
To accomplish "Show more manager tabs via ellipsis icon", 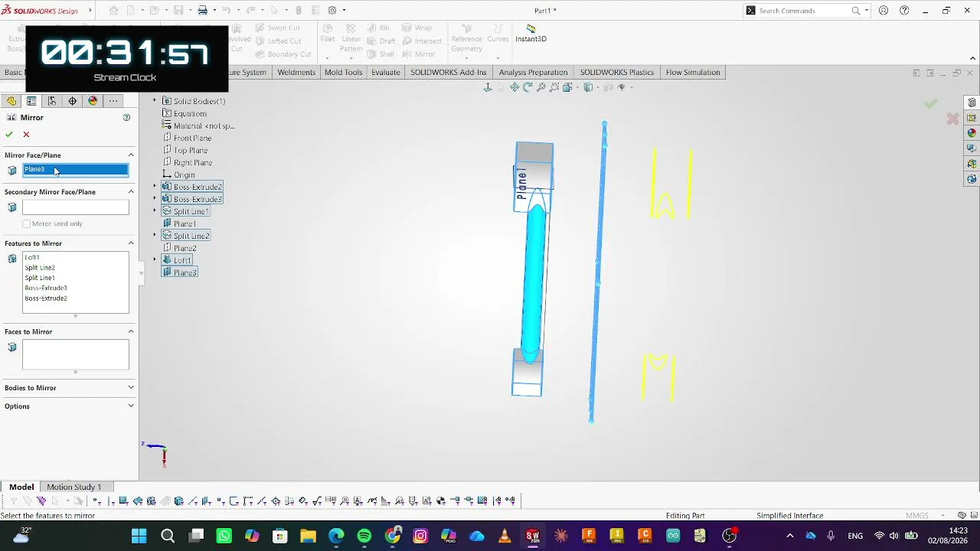I will (113, 101).
